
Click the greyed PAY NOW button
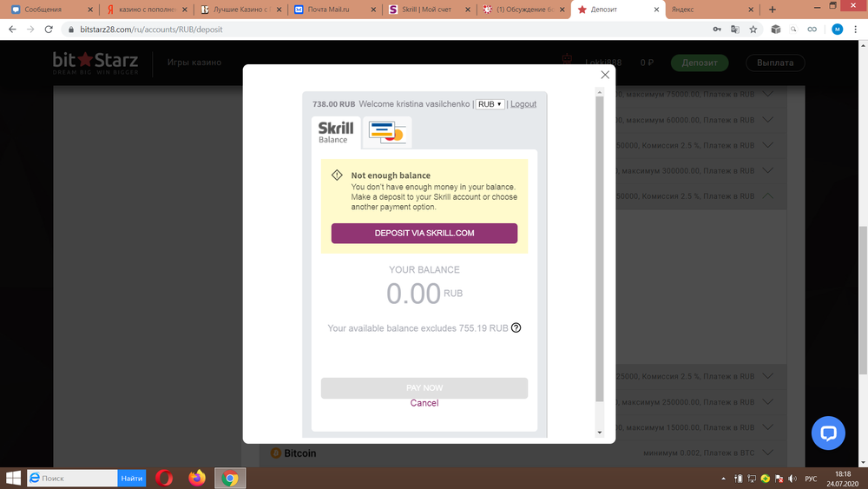tap(424, 388)
